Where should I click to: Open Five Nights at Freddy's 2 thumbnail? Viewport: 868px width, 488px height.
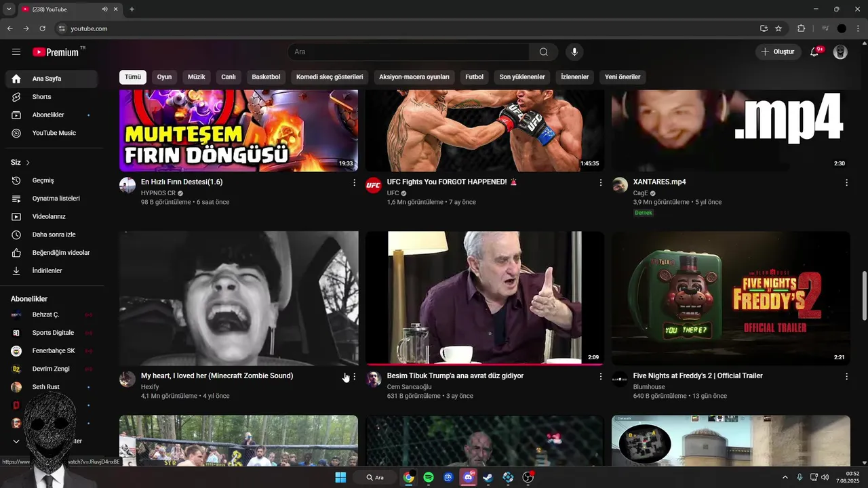(x=731, y=298)
